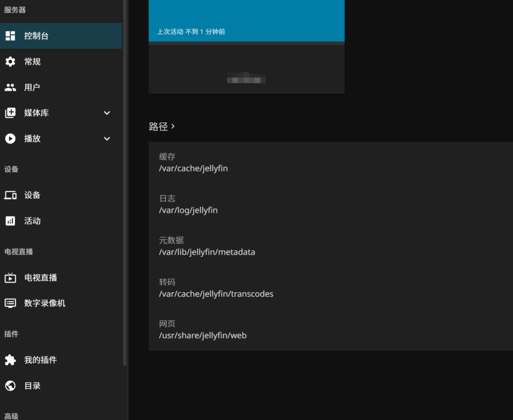513x420 pixels.
Task: Click the dashboard grid icon beside 控制台
Action: [10, 36]
